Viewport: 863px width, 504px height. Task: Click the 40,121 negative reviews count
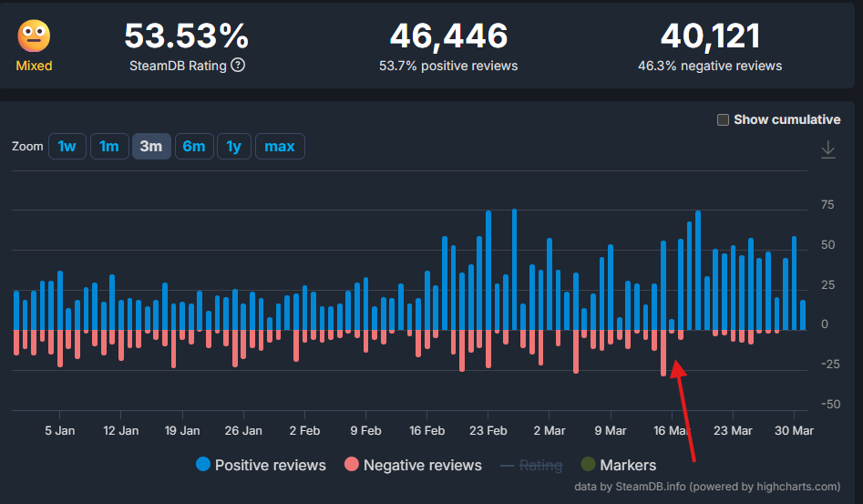click(710, 36)
